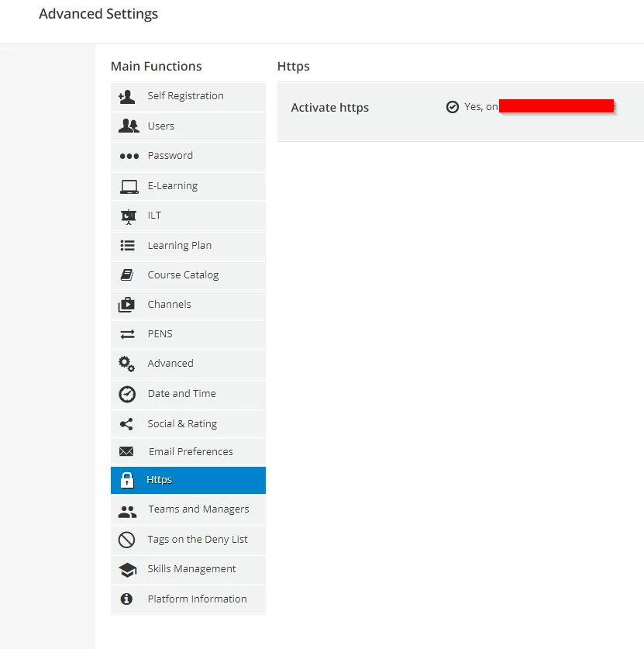Click Tags on the Deny List
The height and width of the screenshot is (649, 644).
tap(198, 540)
